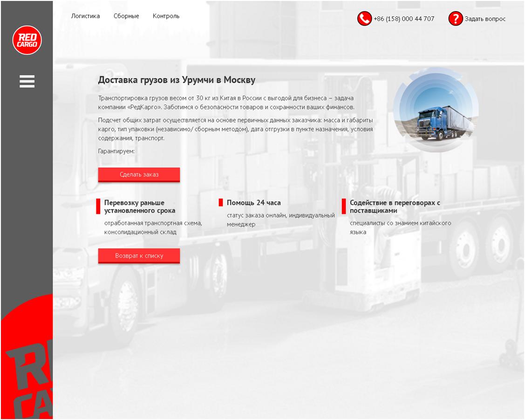Click text отработанная транспортная схема
The height and width of the screenshot is (420, 525).
[x=153, y=223]
